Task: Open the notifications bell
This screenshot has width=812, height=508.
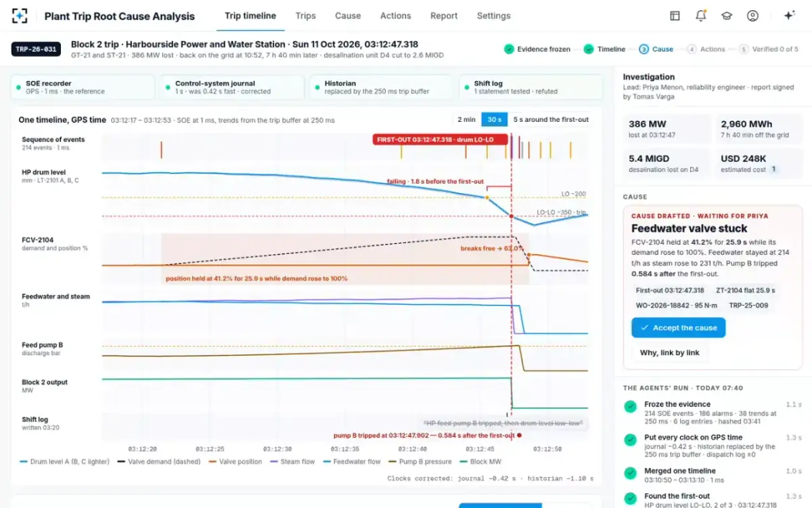Action: 701,16
